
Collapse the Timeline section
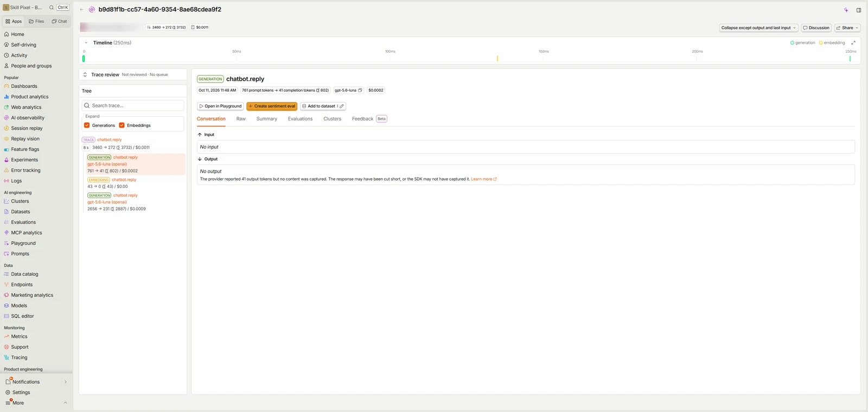pos(86,43)
